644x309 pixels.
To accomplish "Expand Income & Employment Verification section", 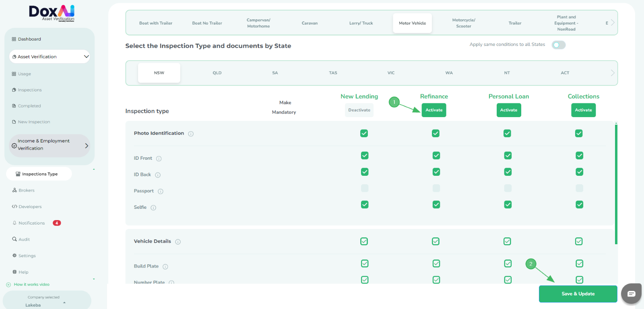I will 86,146.
